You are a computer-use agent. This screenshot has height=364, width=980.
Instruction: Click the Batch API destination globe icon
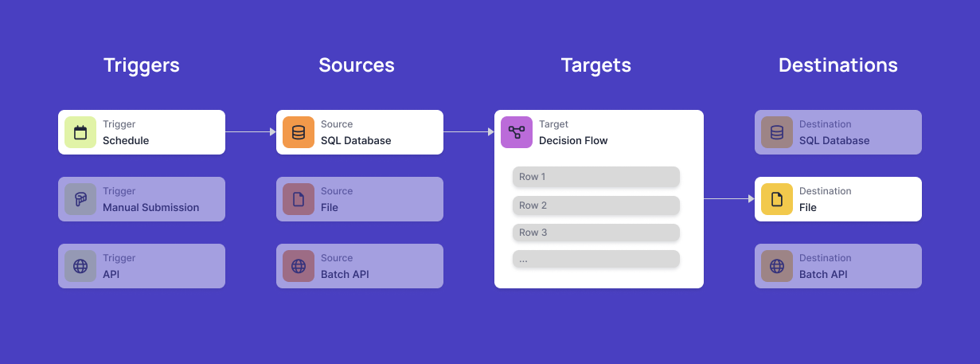tap(777, 266)
